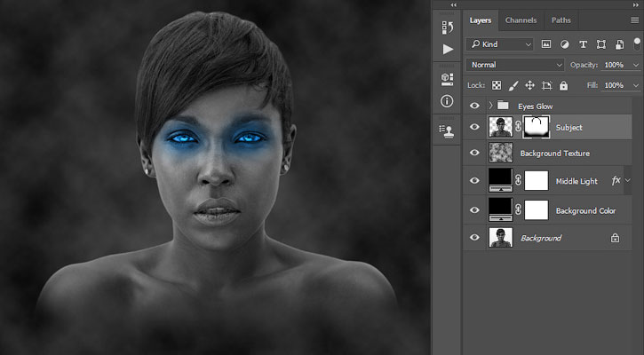
Task: Collapse right panel double arrows
Action: 636,4
